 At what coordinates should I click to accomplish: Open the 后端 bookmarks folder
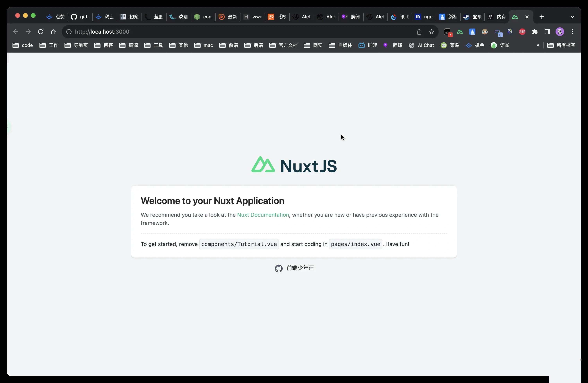click(x=254, y=45)
